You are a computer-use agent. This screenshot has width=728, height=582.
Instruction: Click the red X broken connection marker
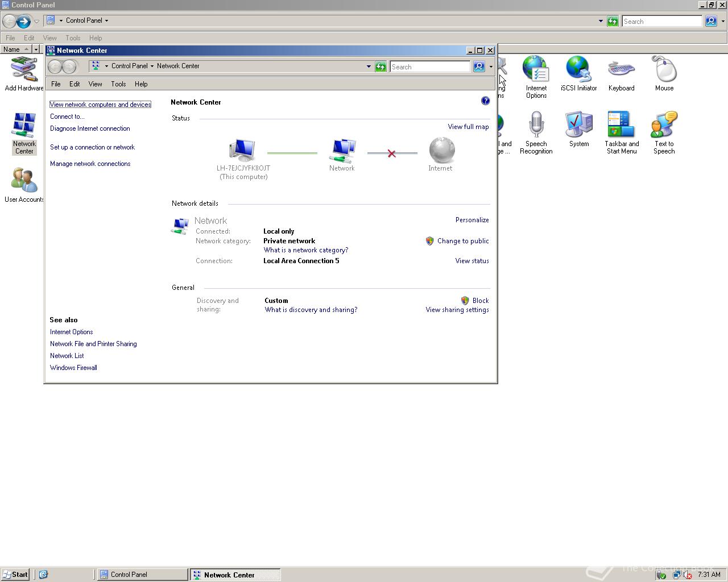click(391, 153)
